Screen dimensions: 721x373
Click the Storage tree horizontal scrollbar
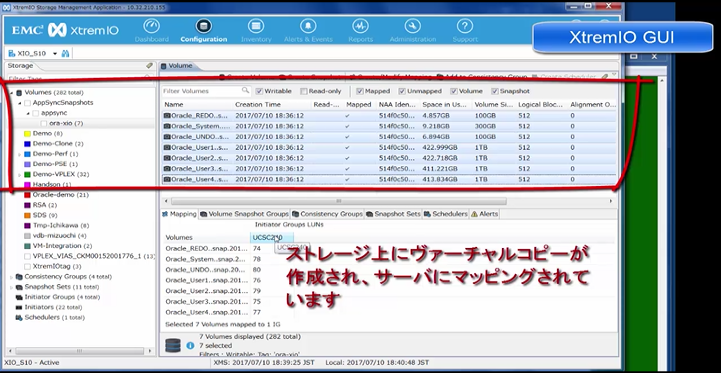pyautogui.click(x=79, y=351)
